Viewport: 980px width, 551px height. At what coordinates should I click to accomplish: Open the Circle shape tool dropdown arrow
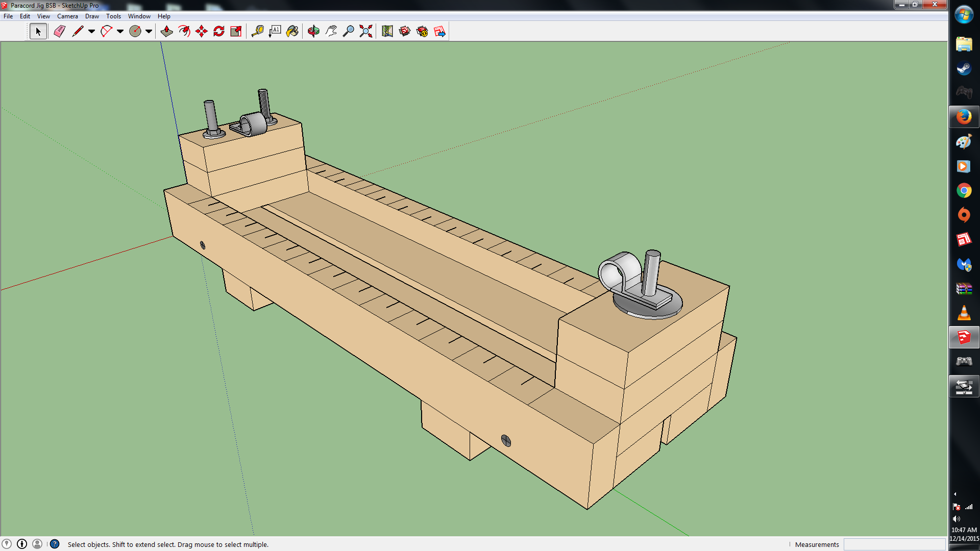149,32
